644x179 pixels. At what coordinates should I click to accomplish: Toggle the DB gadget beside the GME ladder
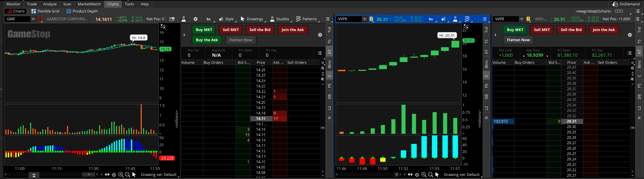point(329,97)
